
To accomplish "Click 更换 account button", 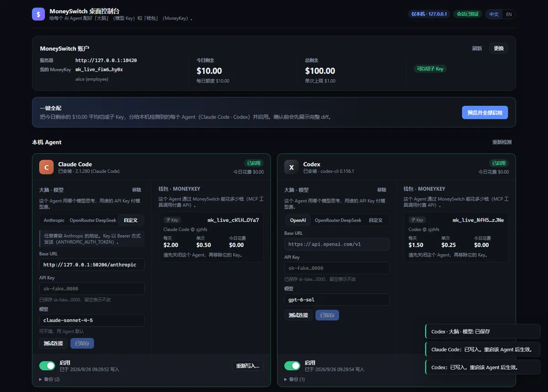I will tap(499, 48).
